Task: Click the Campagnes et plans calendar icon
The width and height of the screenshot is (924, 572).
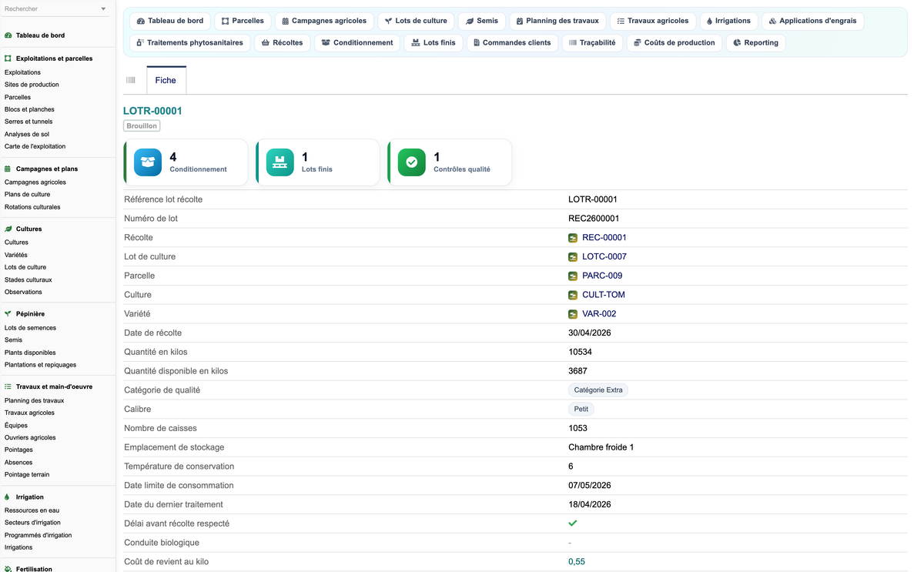Action: [8, 169]
